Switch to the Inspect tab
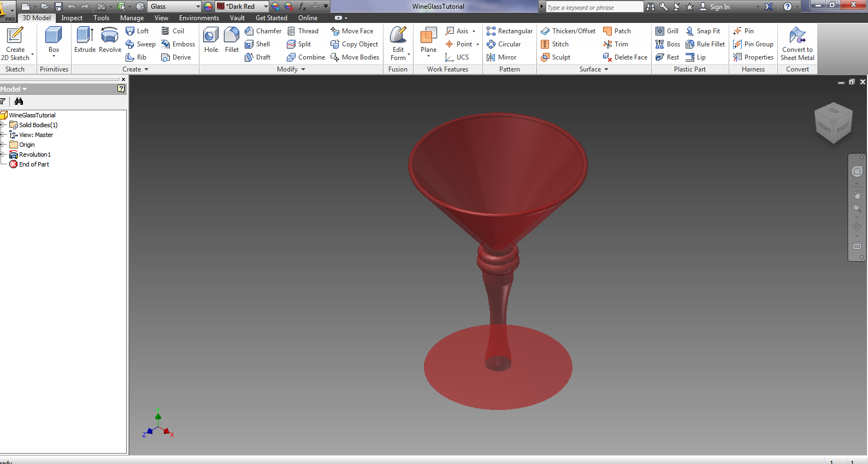 pyautogui.click(x=72, y=18)
